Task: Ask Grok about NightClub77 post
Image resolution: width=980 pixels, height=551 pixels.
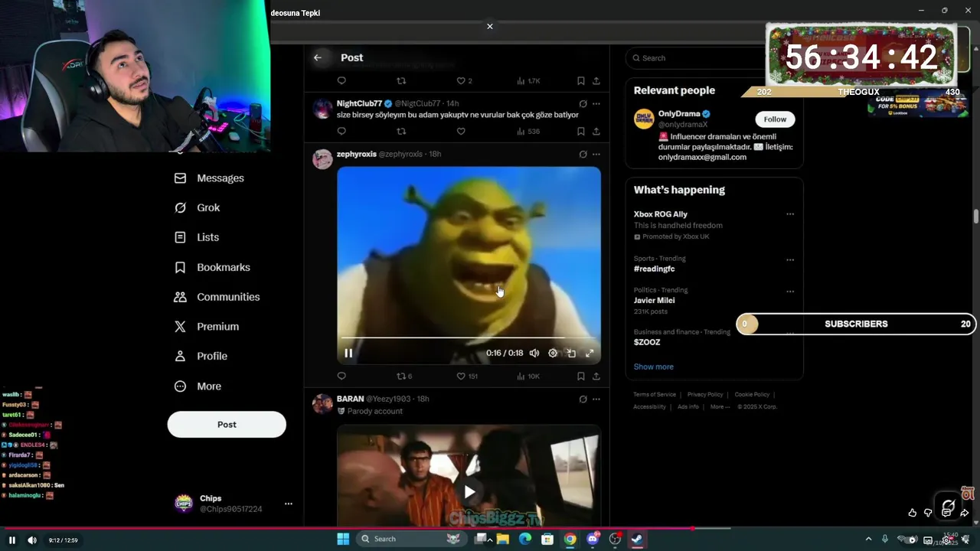Action: [x=583, y=103]
